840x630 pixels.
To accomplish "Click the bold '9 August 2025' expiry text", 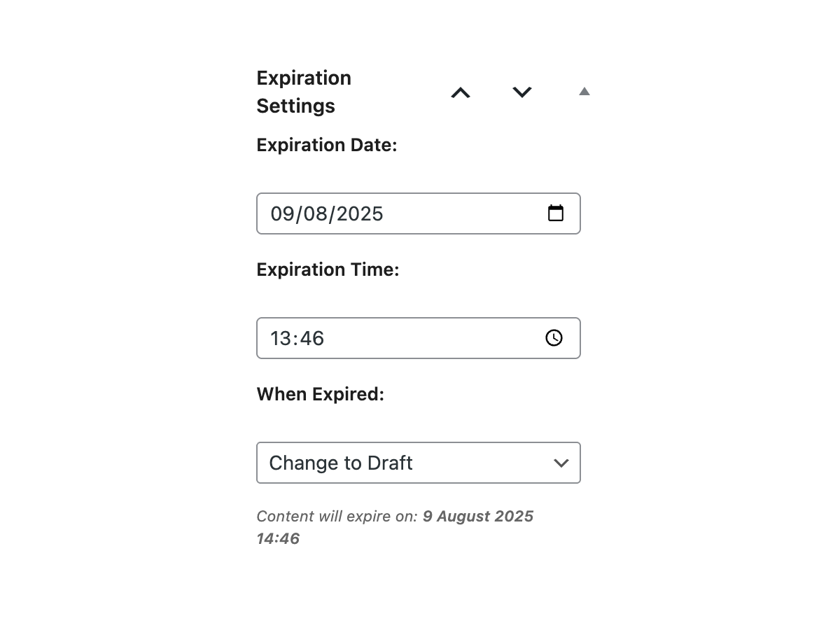I will 478,517.
